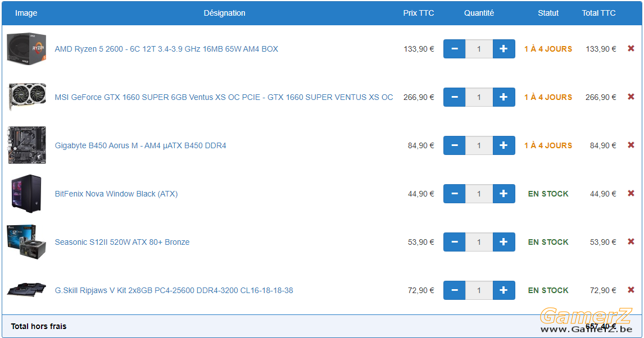Click the MSI graphics card thumbnail
The height and width of the screenshot is (338, 644).
[28, 97]
